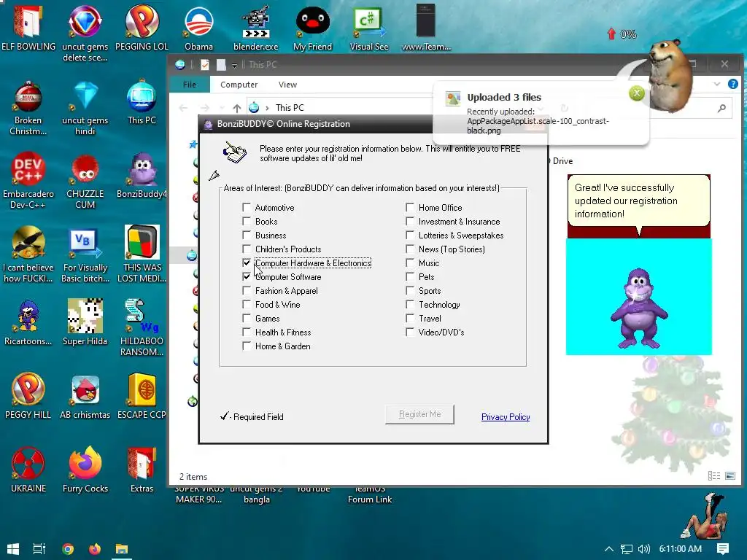Uncheck the Computer Software checkbox

(247, 276)
